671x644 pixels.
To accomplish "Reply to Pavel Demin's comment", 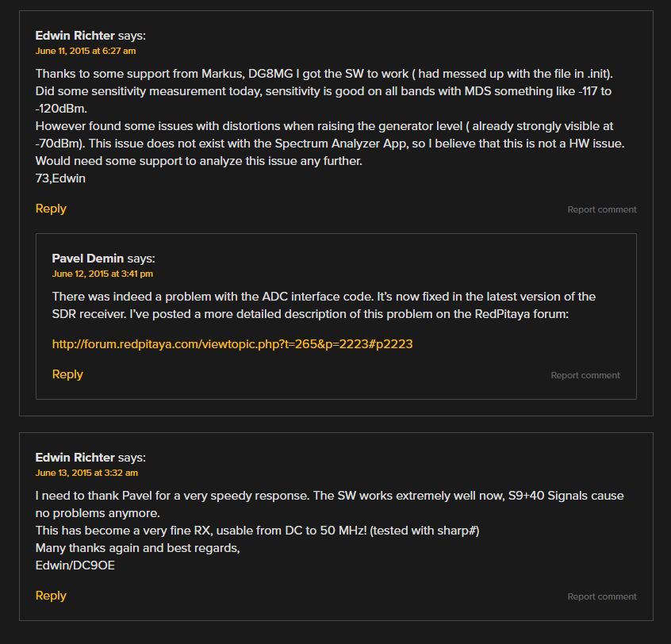I will [x=67, y=374].
